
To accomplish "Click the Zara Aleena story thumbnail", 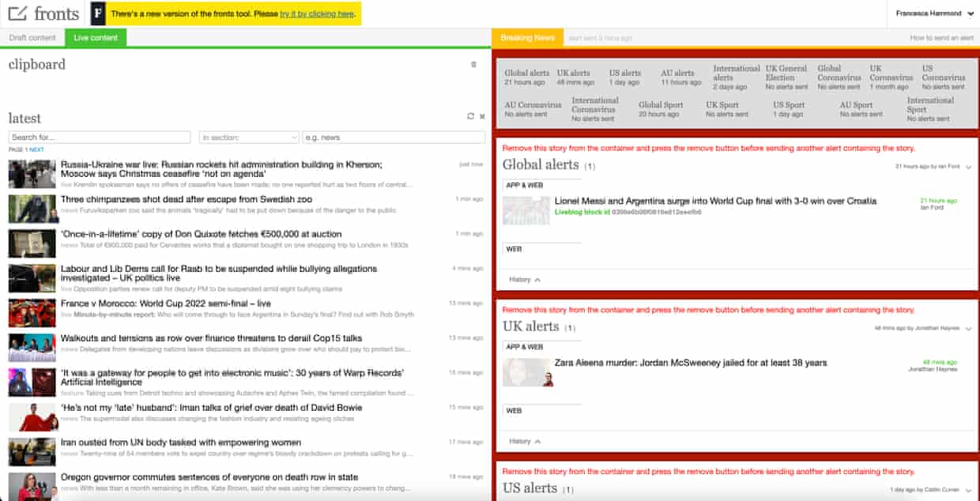I will click(526, 372).
